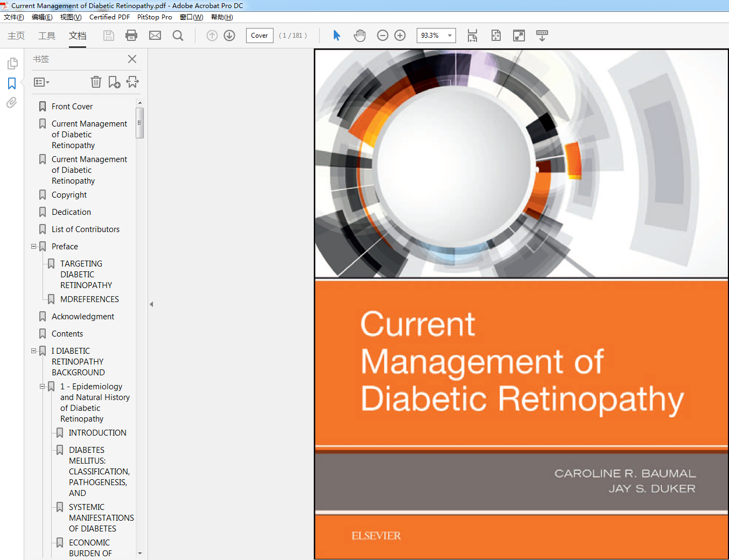Screen dimensions: 729x560
Task: Close the bookmarks panel
Action: [x=132, y=59]
